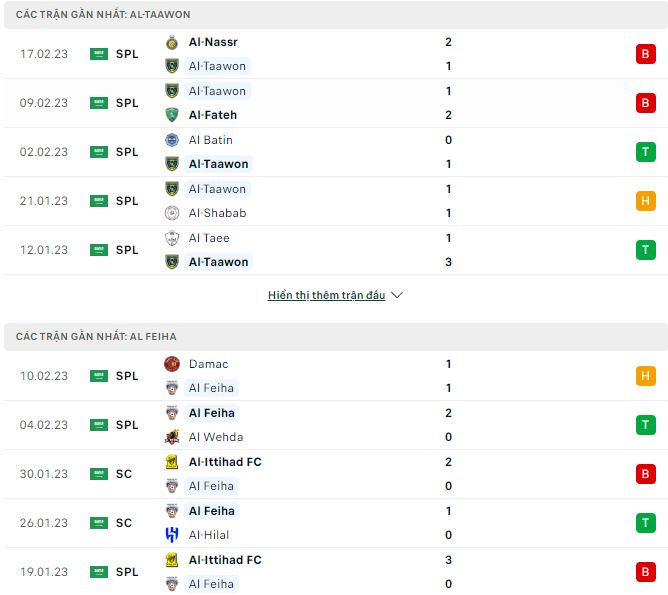Click chevron arrow beside Hiển thị thêm trận đấu

397,296
